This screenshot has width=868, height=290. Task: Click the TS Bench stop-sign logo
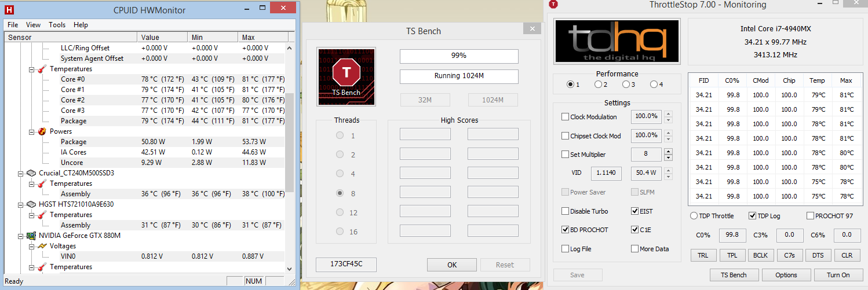pos(347,76)
